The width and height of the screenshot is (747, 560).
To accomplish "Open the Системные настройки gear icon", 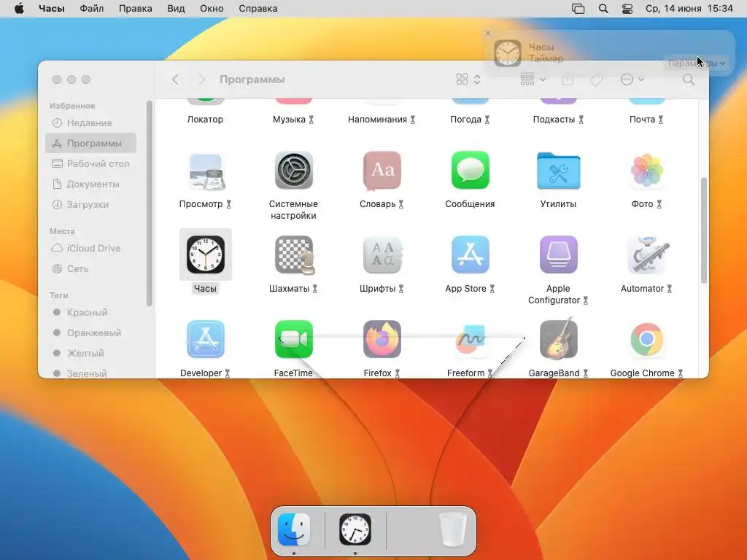I will pyautogui.click(x=293, y=171).
